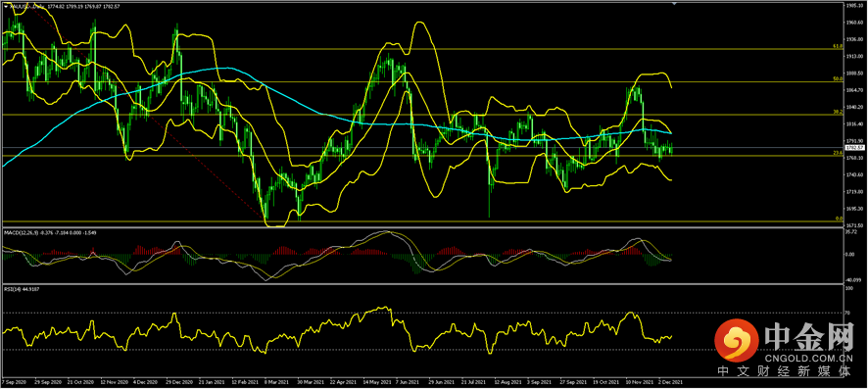
Task: Click the 12 Aug 2021 date label
Action: (x=507, y=382)
